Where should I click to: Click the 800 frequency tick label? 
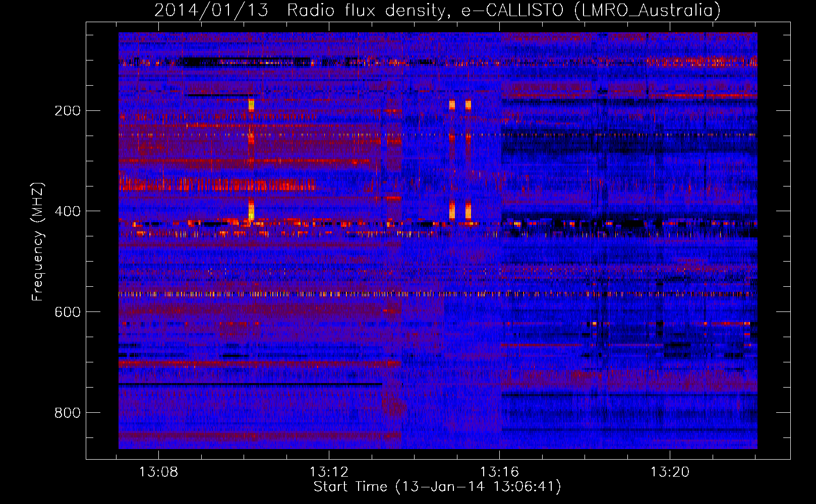coord(68,413)
